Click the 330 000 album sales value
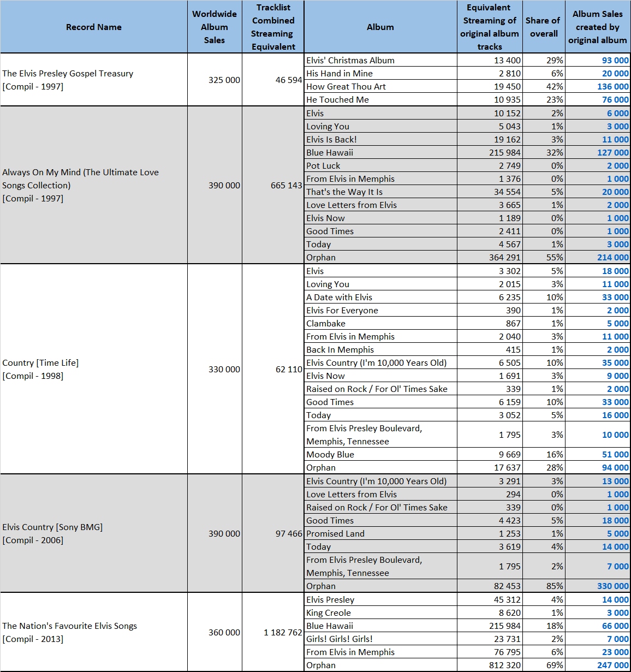Image resolution: width=631 pixels, height=672 pixels. (598, 586)
